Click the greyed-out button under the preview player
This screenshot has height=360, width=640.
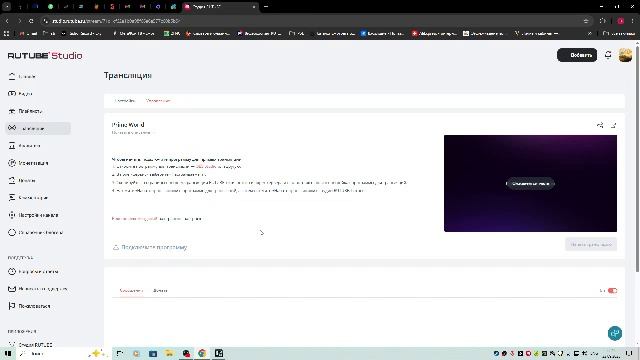[591, 244]
